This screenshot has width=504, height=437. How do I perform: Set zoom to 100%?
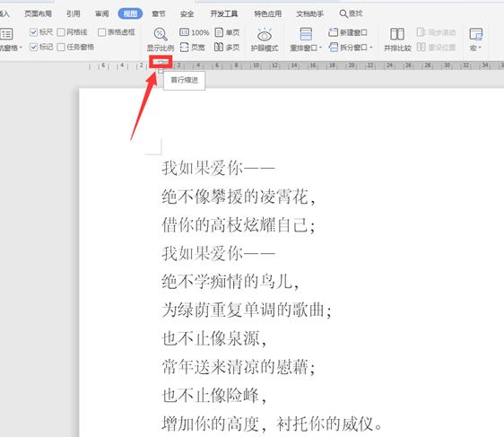194,32
